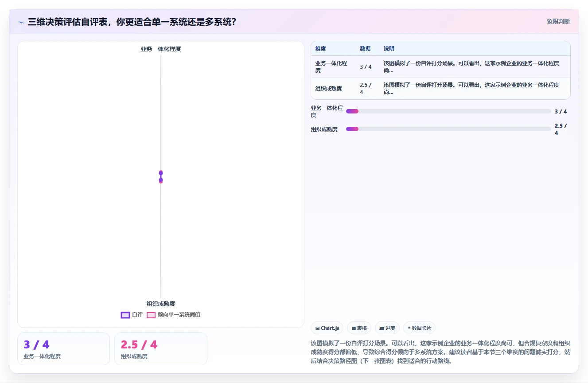This screenshot has width=588, height=383.
Task: Click the pink 倾向单一系统阈值 legend swatch
Action: [x=151, y=315]
